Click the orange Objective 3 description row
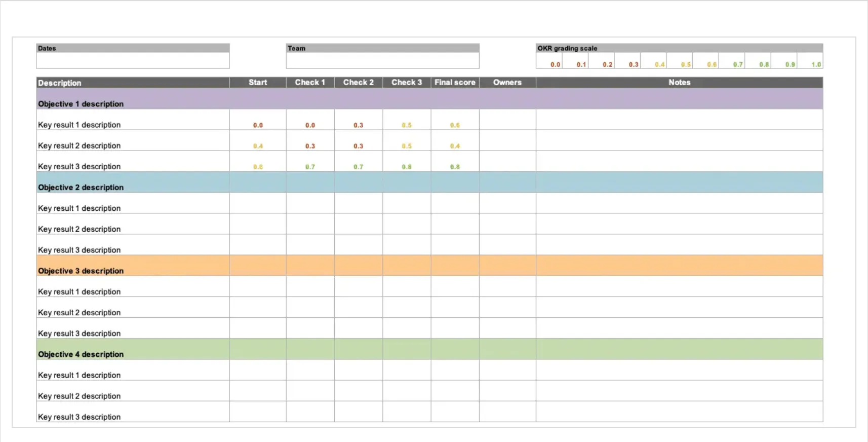This screenshot has height=442, width=868. click(x=429, y=266)
